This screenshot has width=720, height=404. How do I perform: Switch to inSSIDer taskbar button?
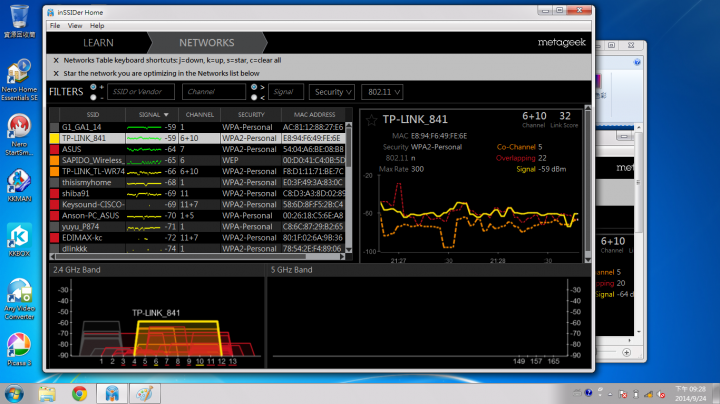112,394
